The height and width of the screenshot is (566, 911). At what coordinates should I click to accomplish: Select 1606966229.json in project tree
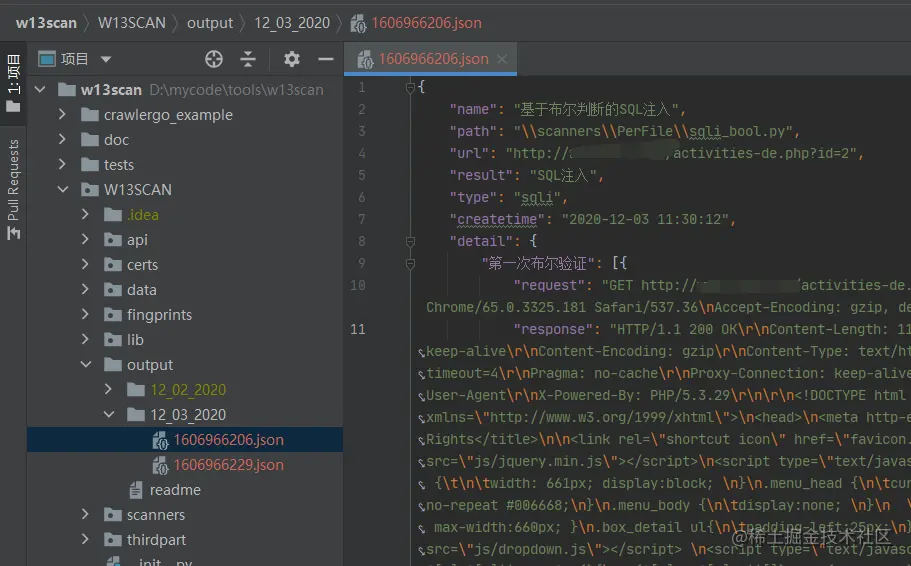(185, 464)
